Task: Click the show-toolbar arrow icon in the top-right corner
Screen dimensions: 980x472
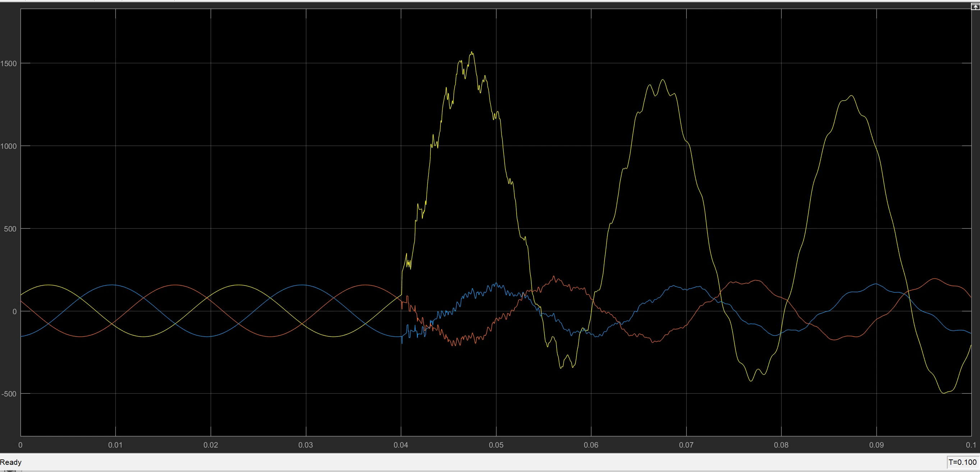Action: 976,6
